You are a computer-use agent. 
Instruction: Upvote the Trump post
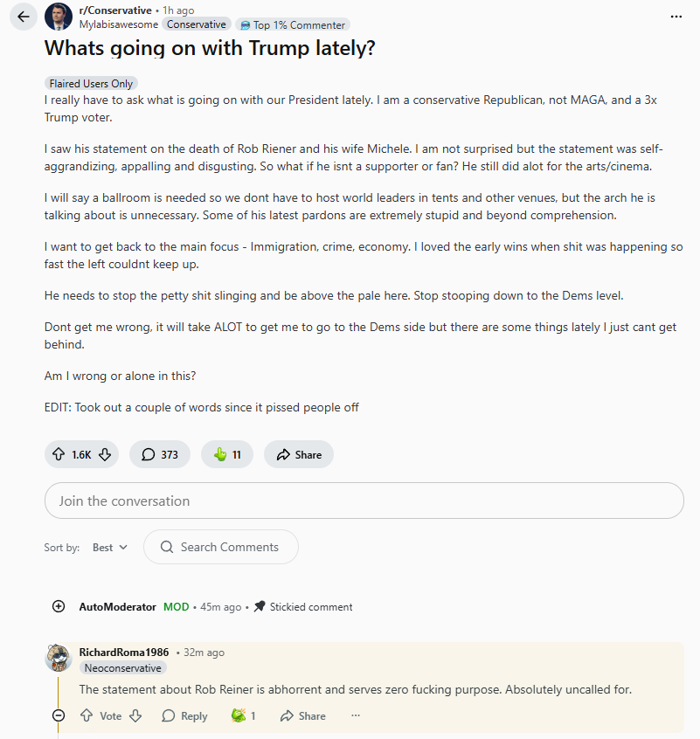pos(59,454)
